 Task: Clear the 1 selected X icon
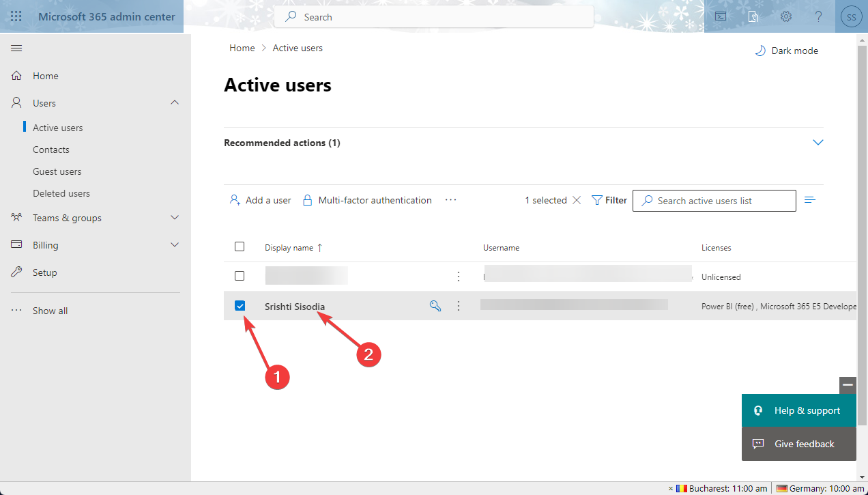point(577,200)
